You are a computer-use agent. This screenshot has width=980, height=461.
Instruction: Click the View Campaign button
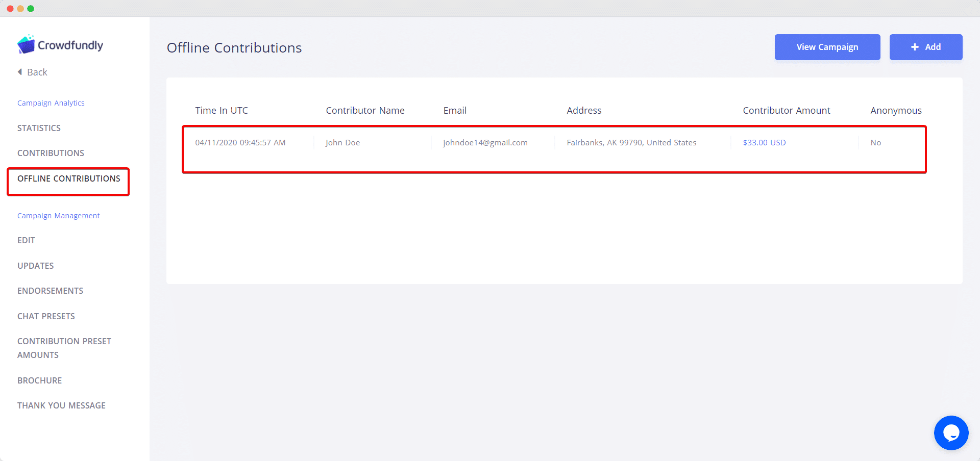coord(827,47)
